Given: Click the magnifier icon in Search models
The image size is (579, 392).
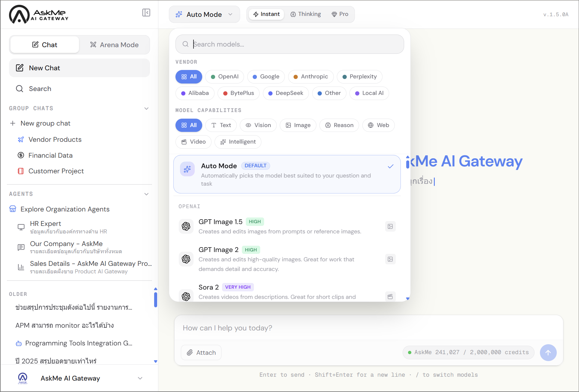Looking at the screenshot, I should point(186,44).
